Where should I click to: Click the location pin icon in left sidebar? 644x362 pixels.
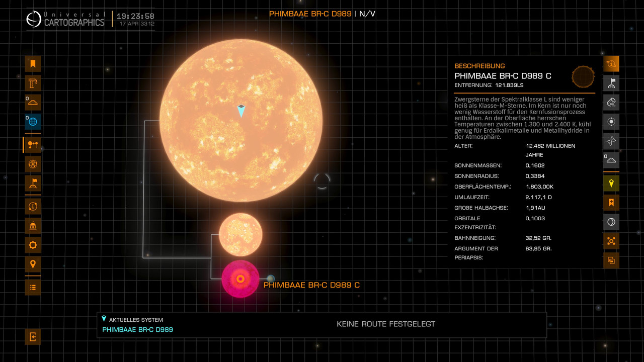[x=33, y=264]
